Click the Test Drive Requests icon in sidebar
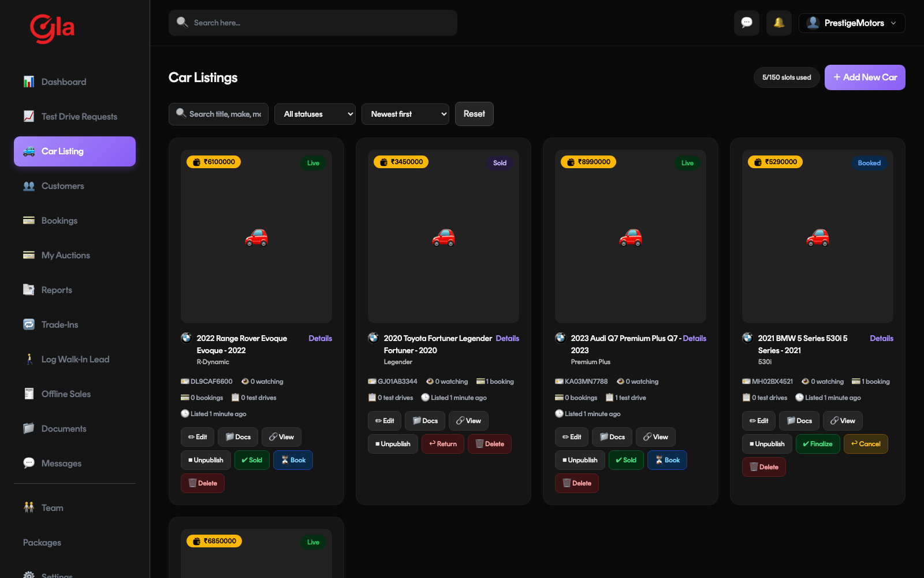924x578 pixels. [x=29, y=117]
